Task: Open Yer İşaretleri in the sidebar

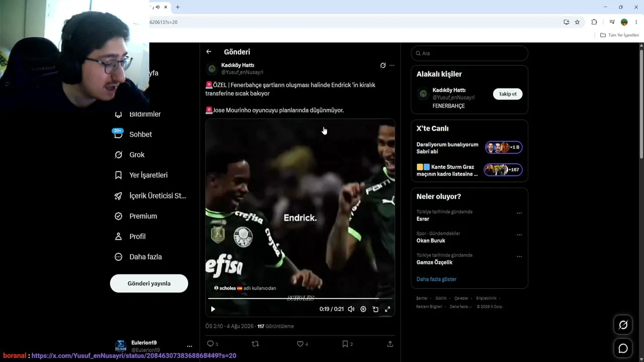Action: pos(141,175)
